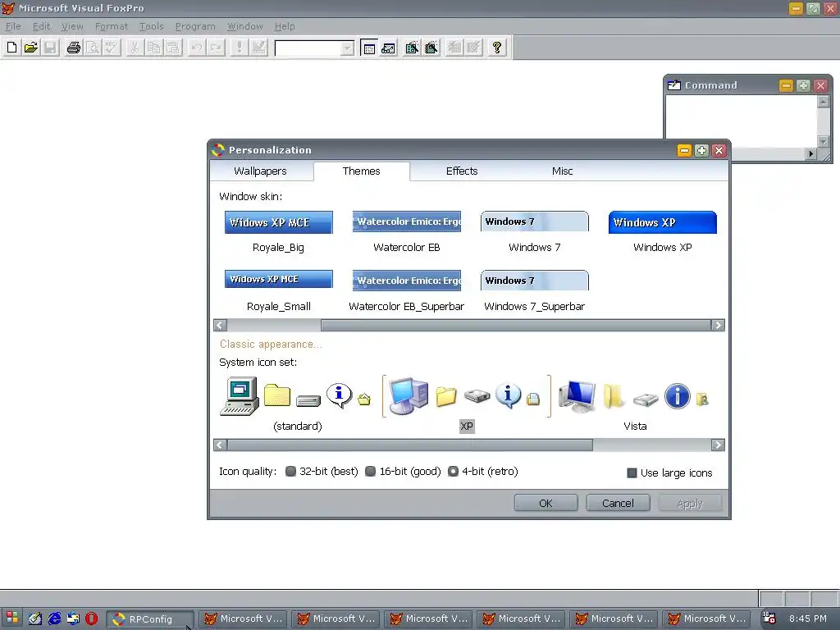Toggle the Command Window toolbar icon
Image resolution: width=840 pixels, height=630 pixels.
[369, 48]
